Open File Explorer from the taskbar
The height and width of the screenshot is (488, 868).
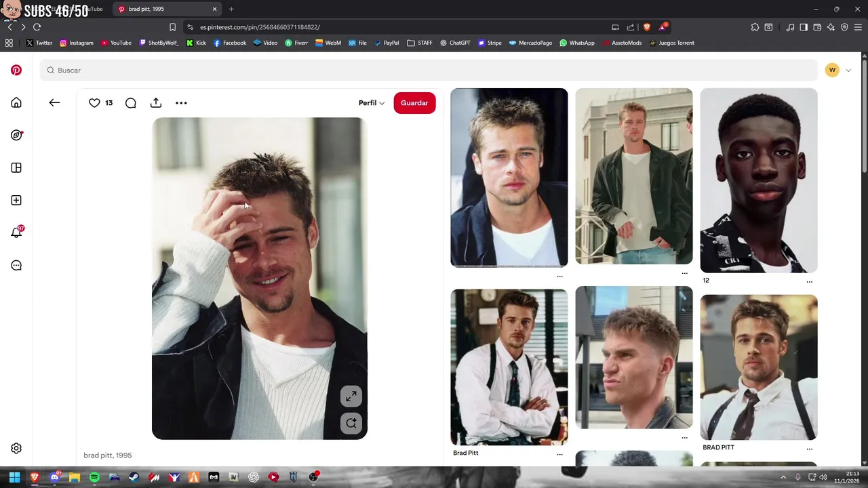point(75,477)
